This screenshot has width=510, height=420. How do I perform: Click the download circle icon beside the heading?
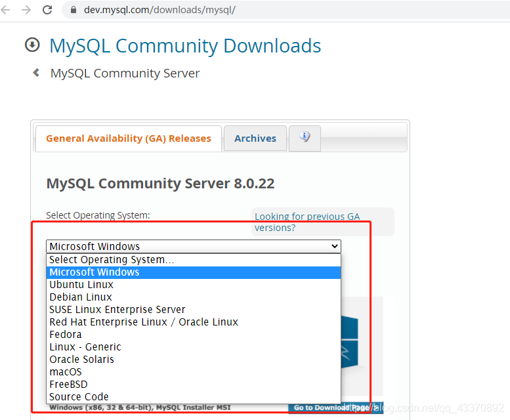click(x=32, y=45)
